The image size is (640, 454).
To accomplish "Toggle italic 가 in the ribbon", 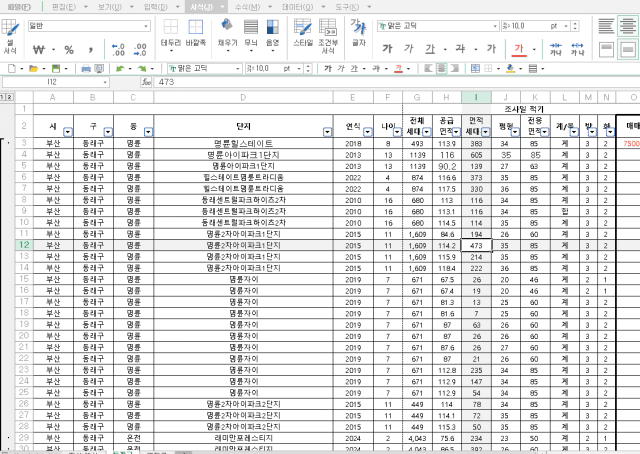I will [x=409, y=49].
